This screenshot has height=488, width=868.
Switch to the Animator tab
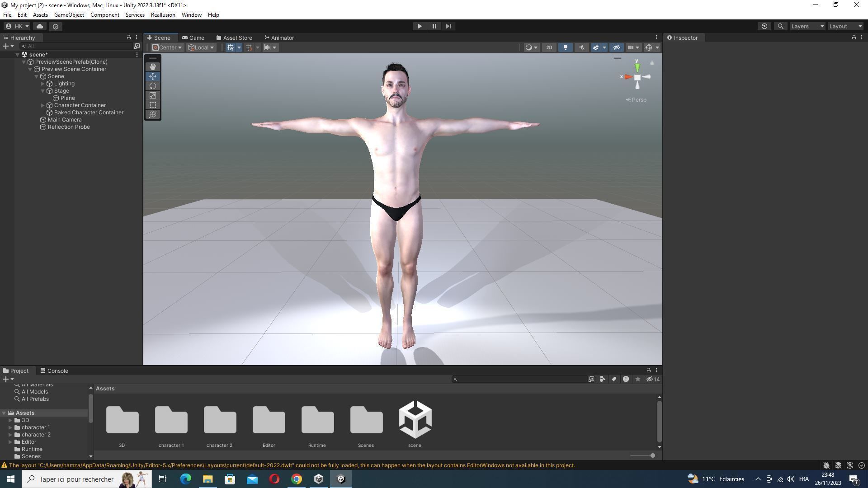(x=279, y=38)
